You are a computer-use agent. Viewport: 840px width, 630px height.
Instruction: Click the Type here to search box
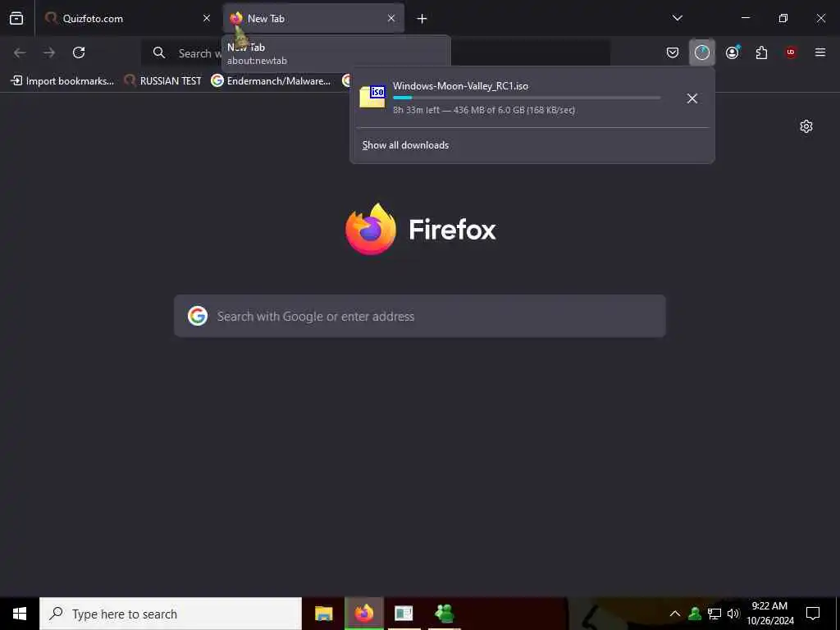171,614
